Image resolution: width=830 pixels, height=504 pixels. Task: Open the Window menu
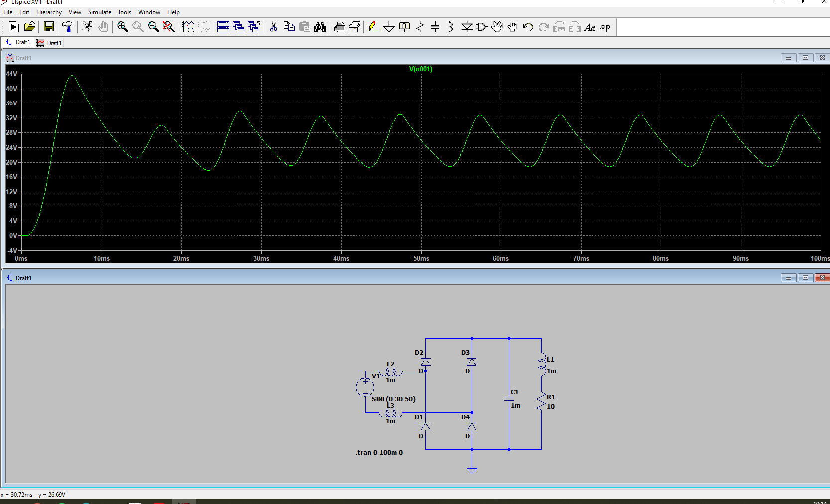pyautogui.click(x=149, y=12)
